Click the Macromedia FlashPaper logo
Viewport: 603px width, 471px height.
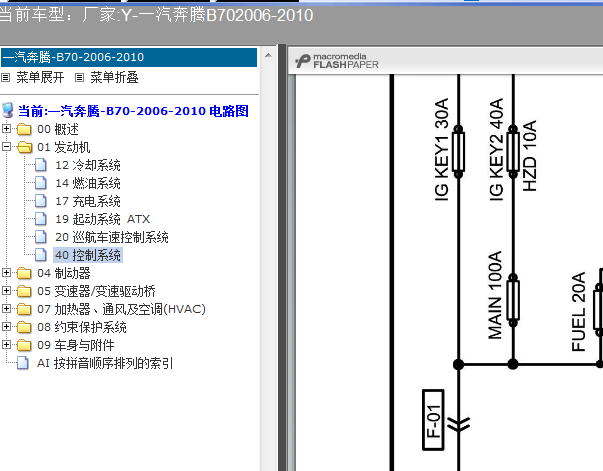tap(337, 61)
